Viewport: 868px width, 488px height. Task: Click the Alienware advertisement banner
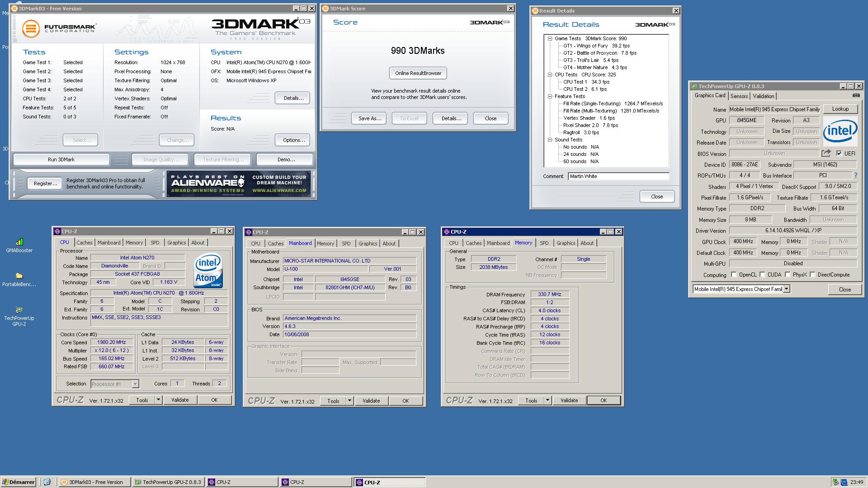pos(238,183)
